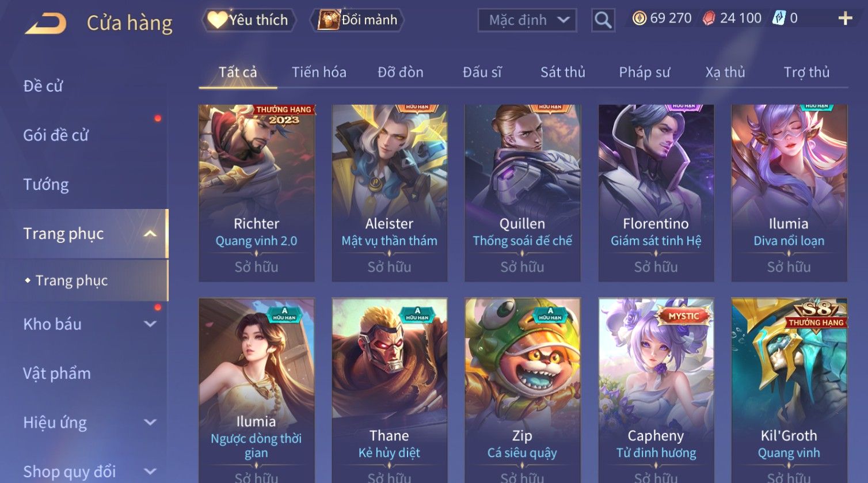Select the Sát thủ tab
This screenshot has width=868, height=483.
562,72
